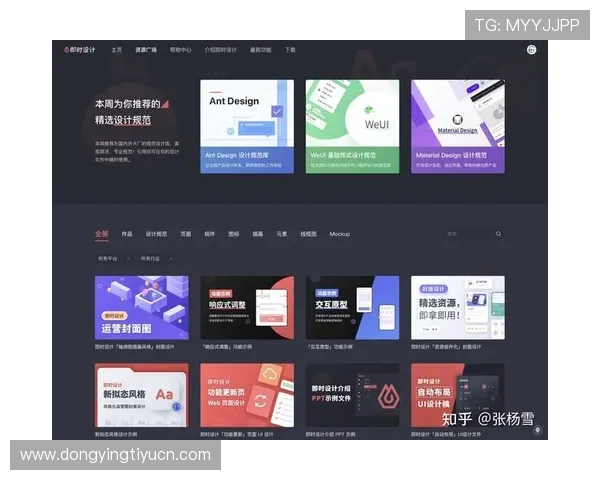
Task: Select the 设计规范 category tab
Action: [156, 234]
